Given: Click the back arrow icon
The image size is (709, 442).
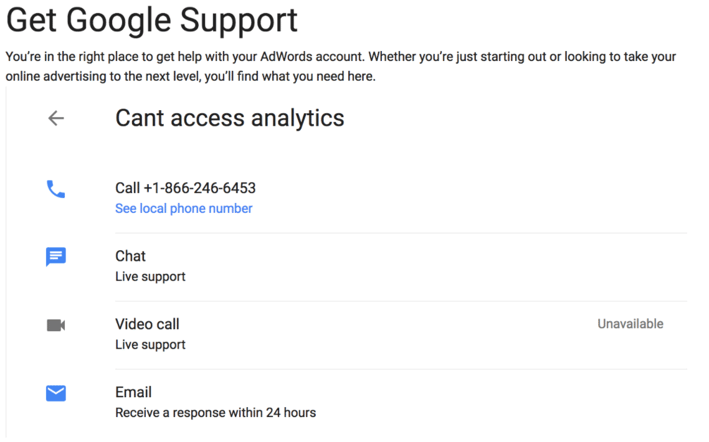Looking at the screenshot, I should (56, 119).
